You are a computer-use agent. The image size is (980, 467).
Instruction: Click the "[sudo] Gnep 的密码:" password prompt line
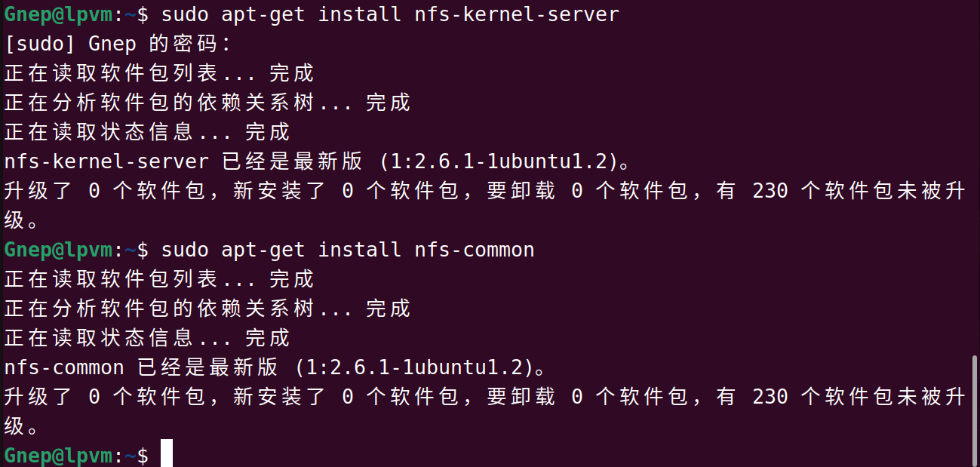tap(117, 44)
